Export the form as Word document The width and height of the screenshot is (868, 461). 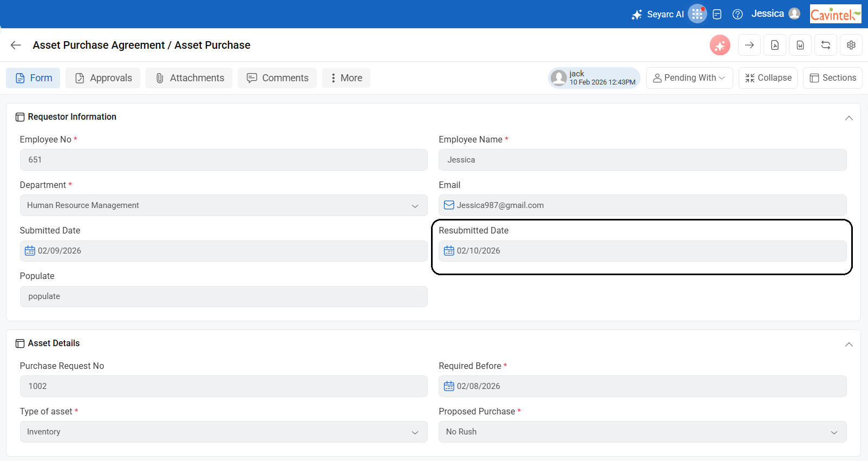coord(800,46)
